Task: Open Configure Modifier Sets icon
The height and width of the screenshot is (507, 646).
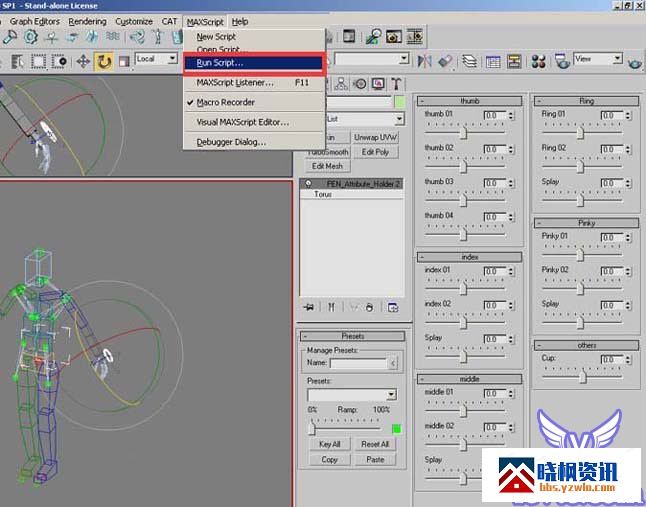Action: click(393, 307)
